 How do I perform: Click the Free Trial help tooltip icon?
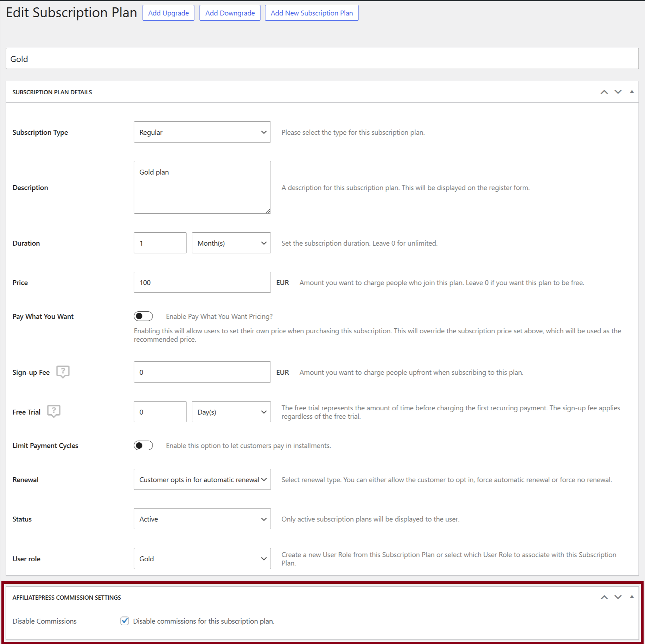click(x=54, y=411)
